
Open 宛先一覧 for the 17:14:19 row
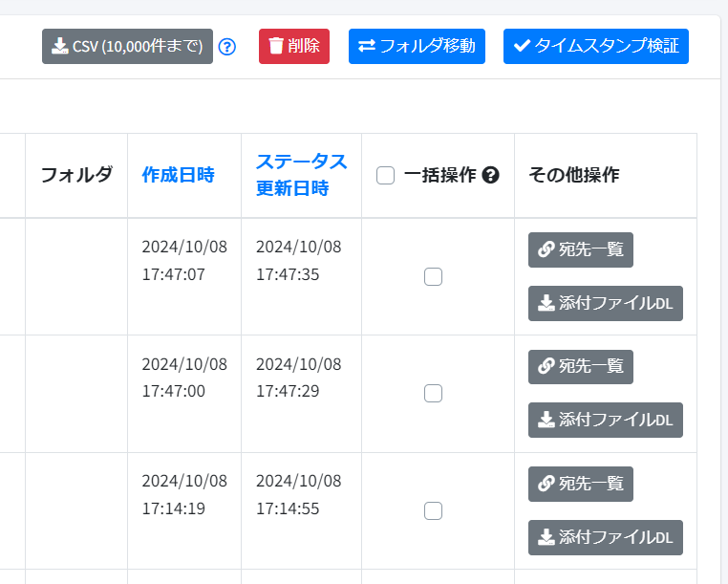coord(580,484)
